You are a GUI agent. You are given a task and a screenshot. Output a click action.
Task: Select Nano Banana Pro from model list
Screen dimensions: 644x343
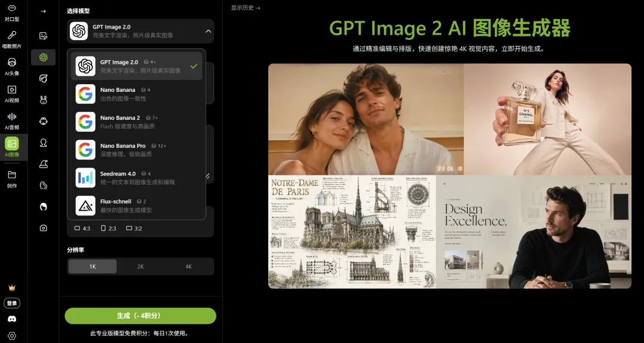[x=137, y=150]
